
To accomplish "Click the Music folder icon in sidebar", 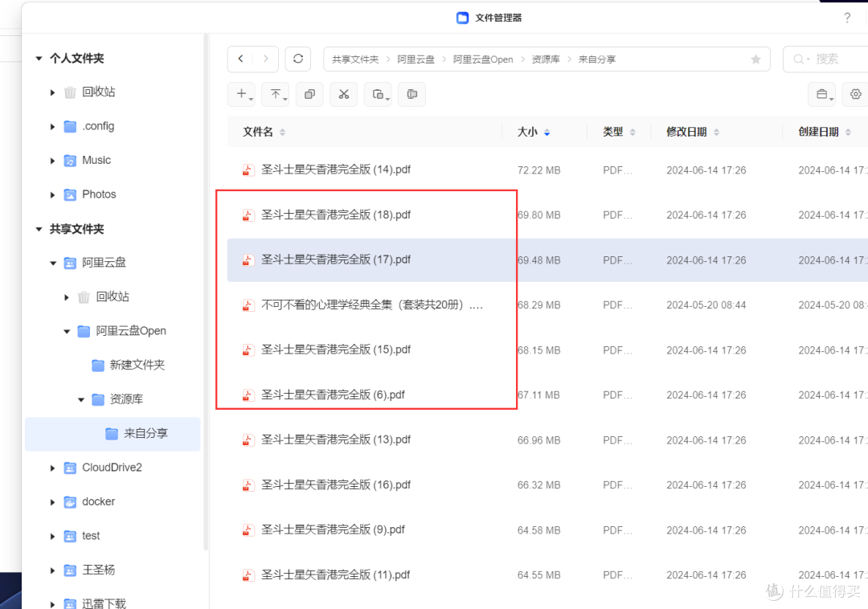I will pyautogui.click(x=70, y=161).
